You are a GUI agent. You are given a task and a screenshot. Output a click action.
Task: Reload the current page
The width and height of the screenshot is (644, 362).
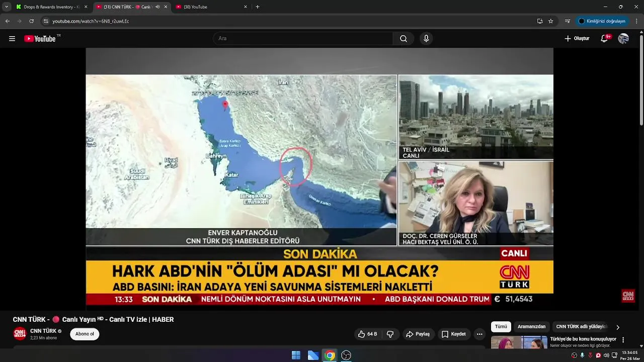click(32, 21)
